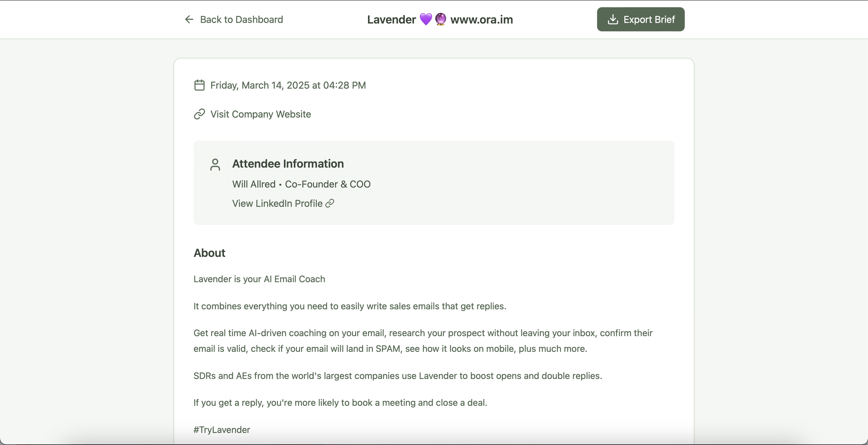Click the person icon in Attendee Information
868x445 pixels.
pos(215,165)
